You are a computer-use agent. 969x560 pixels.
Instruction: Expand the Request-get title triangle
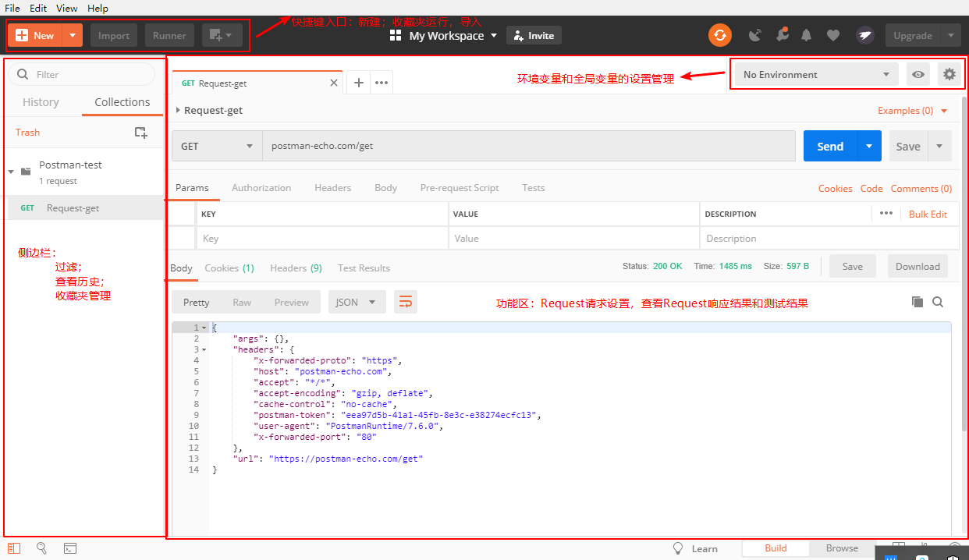point(178,111)
